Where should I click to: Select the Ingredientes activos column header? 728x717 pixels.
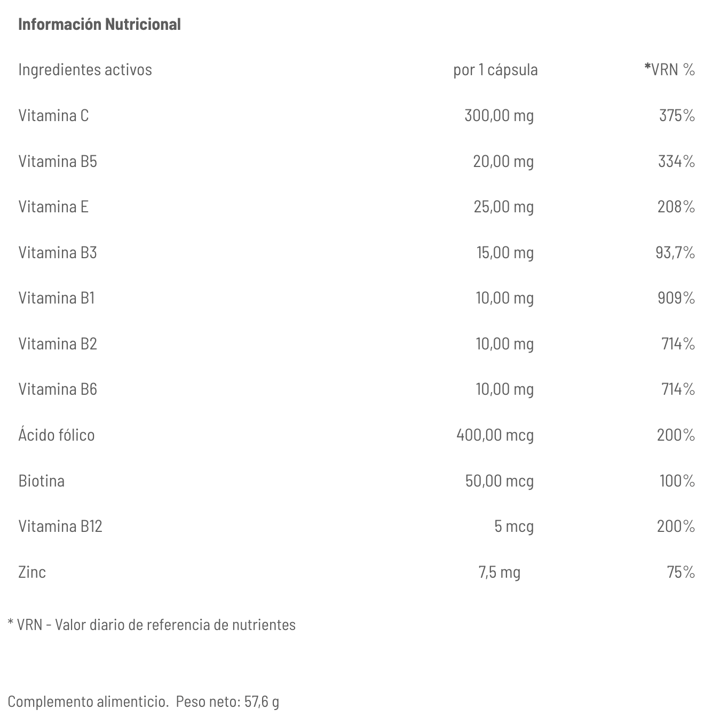pyautogui.click(x=85, y=69)
